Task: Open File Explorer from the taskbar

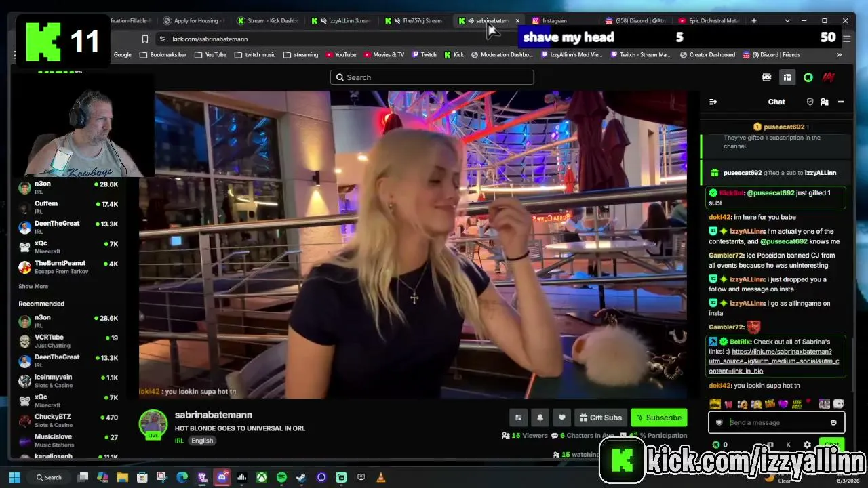Action: (123, 477)
